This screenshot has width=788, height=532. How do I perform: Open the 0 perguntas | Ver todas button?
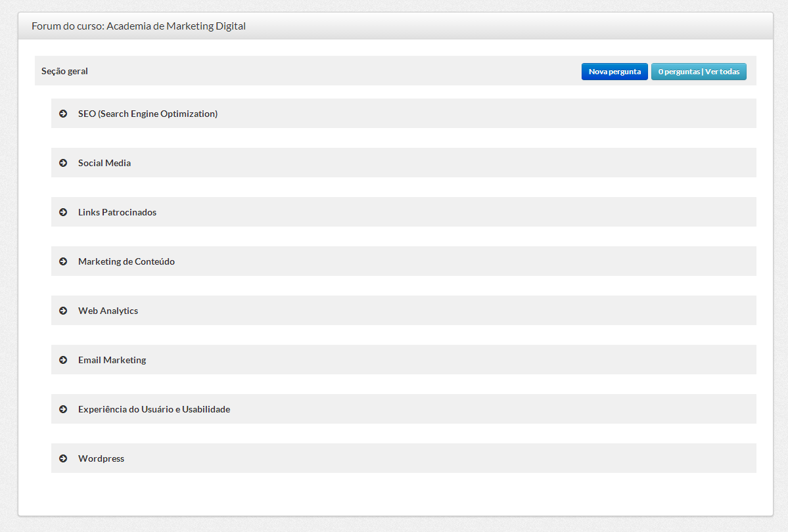pos(699,72)
